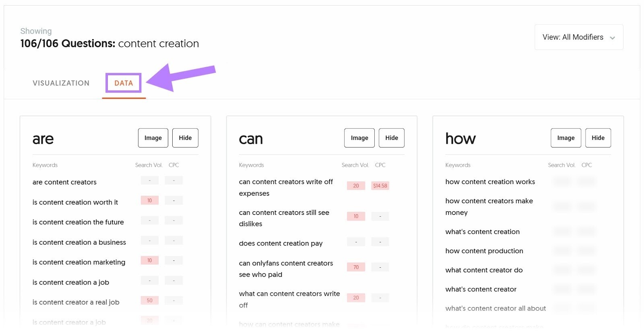Select the Data tab

124,83
